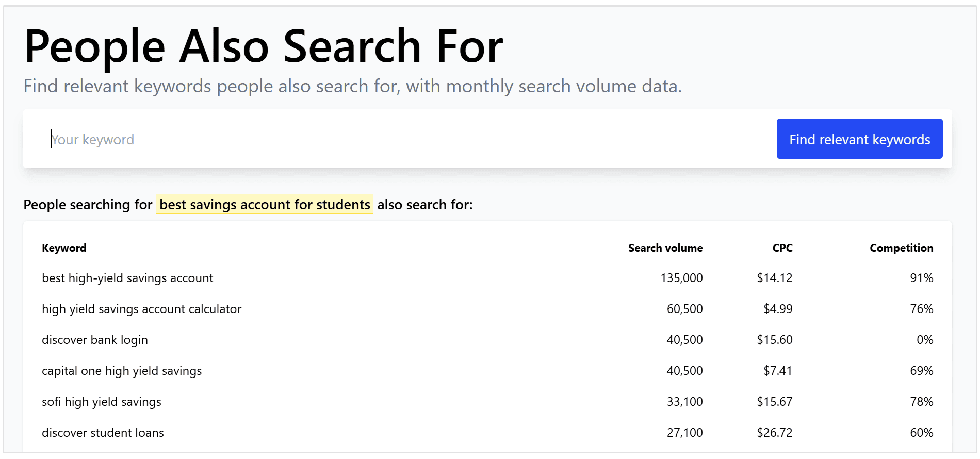Click the discover student loans keyword
This screenshot has width=980, height=459.
[x=103, y=432]
